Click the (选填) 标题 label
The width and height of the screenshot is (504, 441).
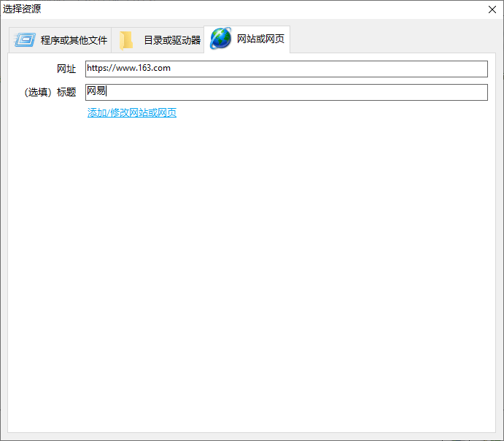[50, 92]
